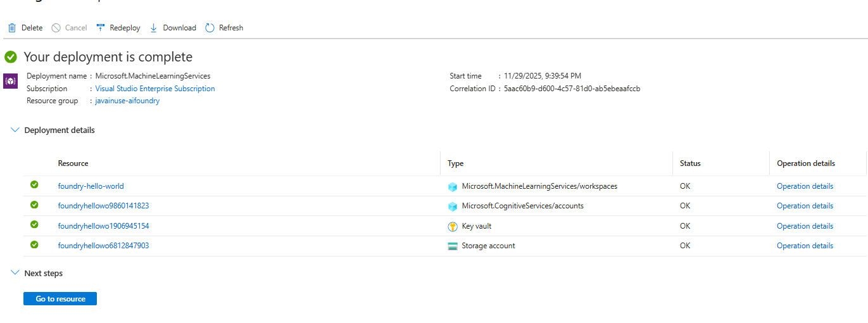Open the javainuse-aifoundry resource group link
The width and height of the screenshot is (868, 323).
(127, 101)
